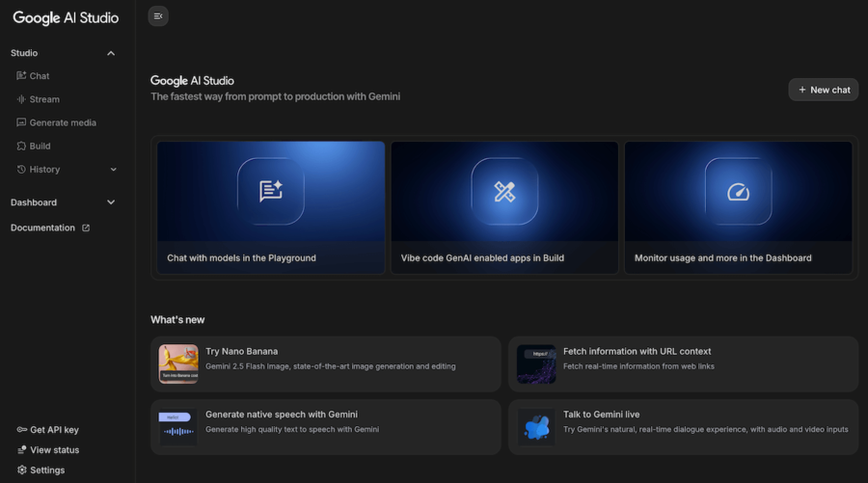Click Fetch information with URL context title
The height and width of the screenshot is (483, 868).
point(637,351)
